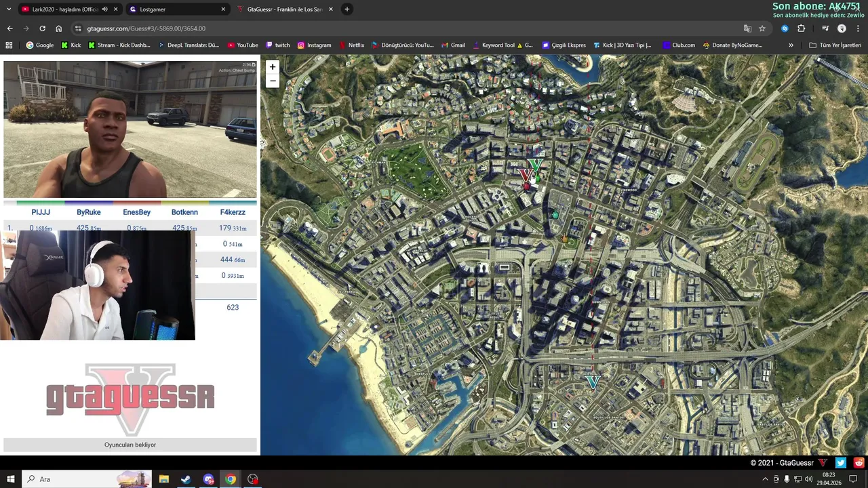
Task: Close the Lostgamer tab
Action: (223, 9)
